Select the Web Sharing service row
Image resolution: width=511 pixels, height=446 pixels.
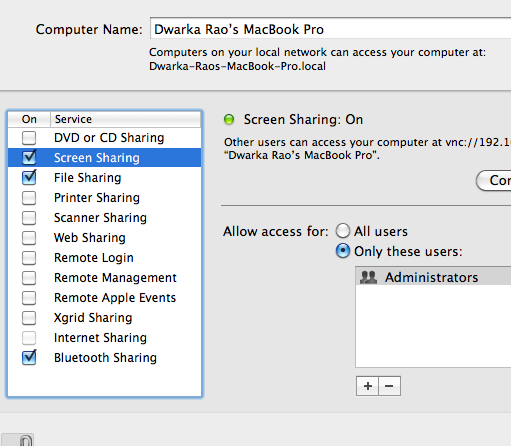pyautogui.click(x=105, y=238)
